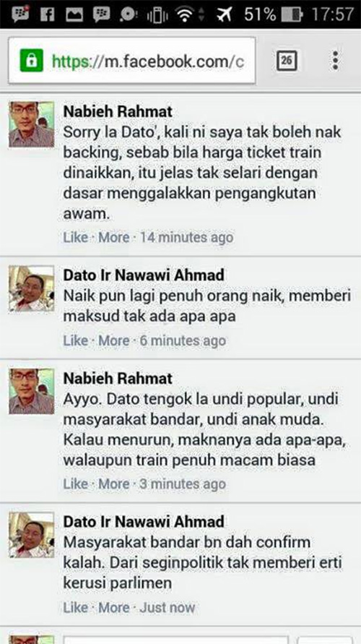
Task: Open the tab switcher showing 26 tabs
Action: pos(287,61)
